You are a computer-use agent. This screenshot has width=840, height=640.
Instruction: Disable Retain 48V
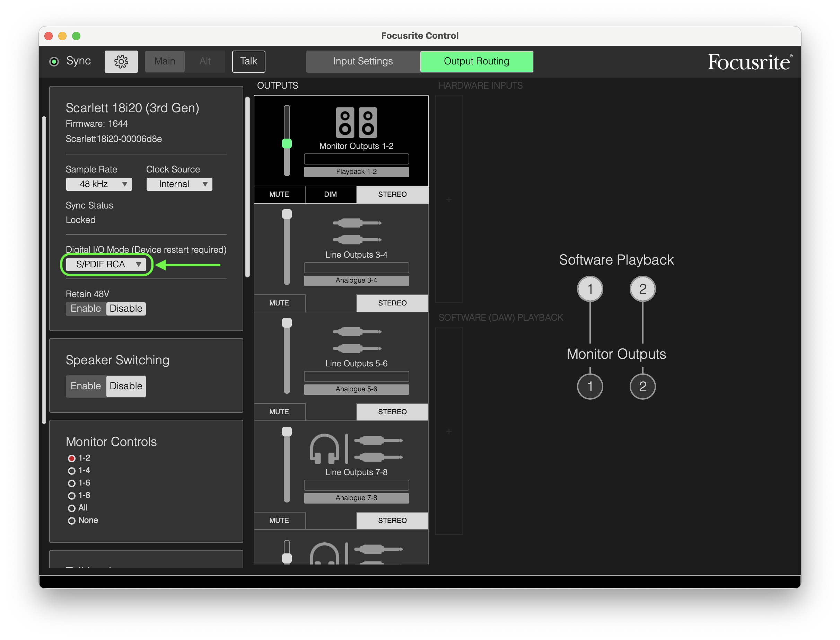click(x=126, y=308)
